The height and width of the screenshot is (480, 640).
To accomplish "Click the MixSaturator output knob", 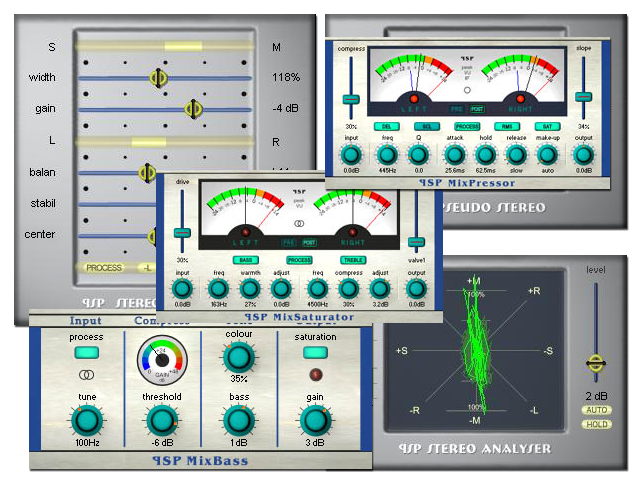I will click(416, 289).
